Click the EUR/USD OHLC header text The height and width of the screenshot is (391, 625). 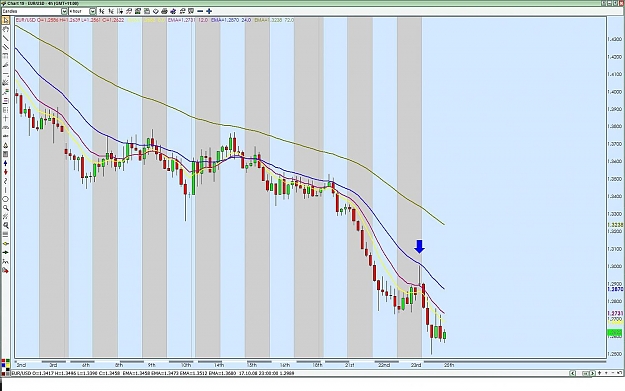pos(70,20)
